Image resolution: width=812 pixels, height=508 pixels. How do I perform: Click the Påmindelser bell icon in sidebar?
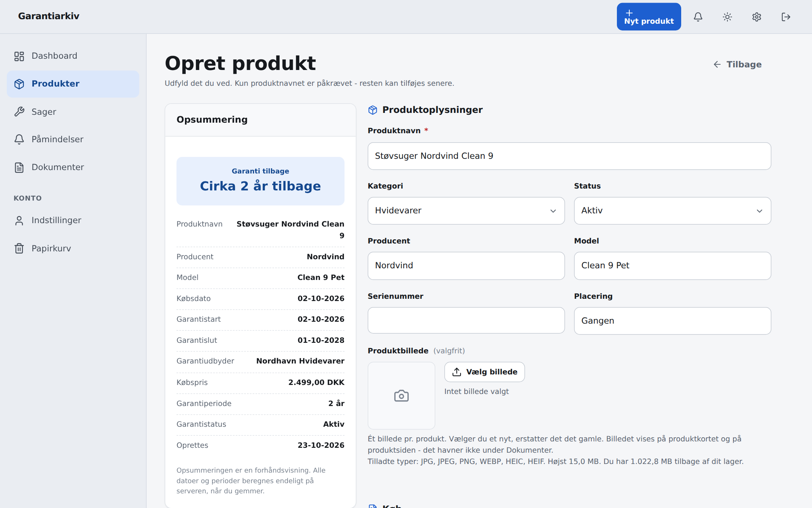tap(19, 139)
